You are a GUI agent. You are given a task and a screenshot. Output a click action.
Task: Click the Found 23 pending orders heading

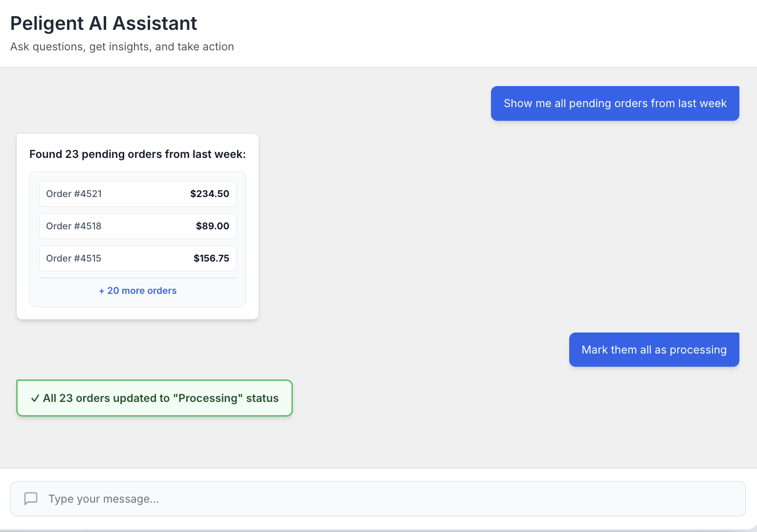[137, 154]
